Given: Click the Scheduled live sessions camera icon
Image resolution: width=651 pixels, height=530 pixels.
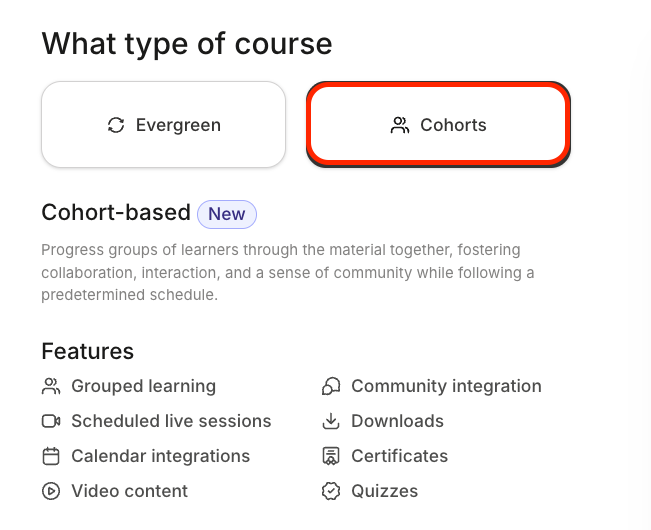Looking at the screenshot, I should coord(51,421).
